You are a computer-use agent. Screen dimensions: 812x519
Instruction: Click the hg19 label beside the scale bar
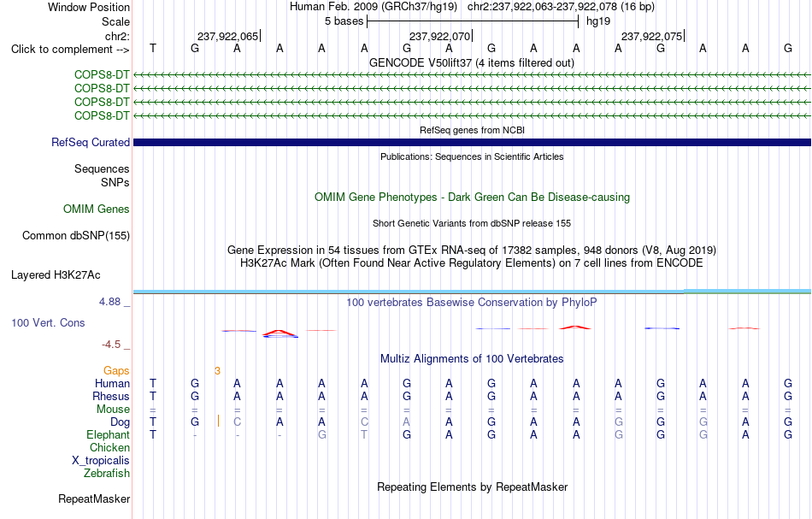click(598, 21)
